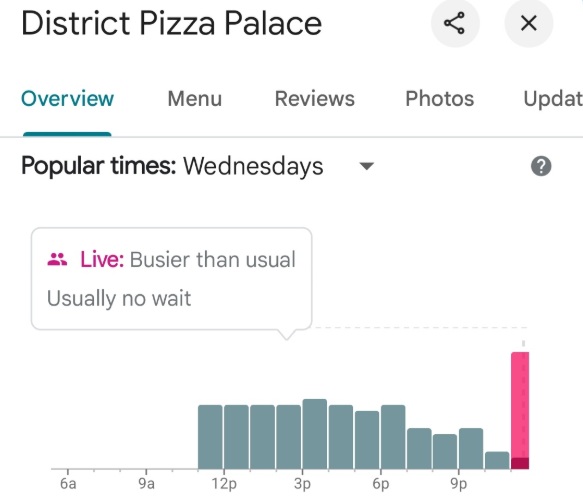Click the share icon
This screenshot has height=501, width=583.
tap(455, 23)
